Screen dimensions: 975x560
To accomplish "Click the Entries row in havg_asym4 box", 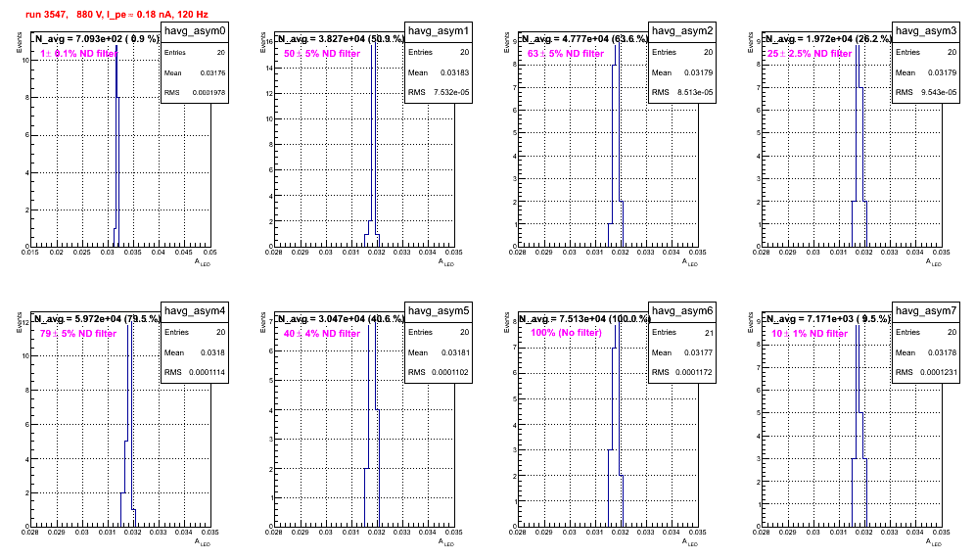I will pos(195,333).
